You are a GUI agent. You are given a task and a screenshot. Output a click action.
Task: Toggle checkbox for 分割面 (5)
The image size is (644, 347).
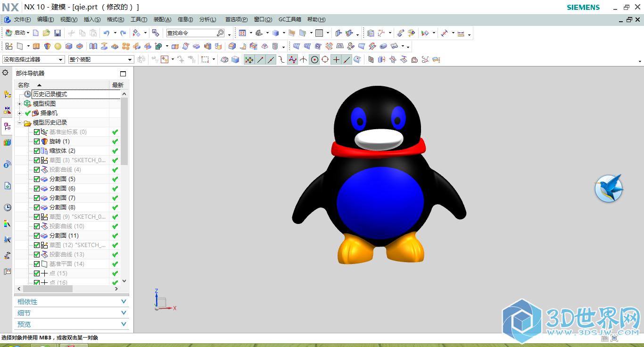coord(37,179)
